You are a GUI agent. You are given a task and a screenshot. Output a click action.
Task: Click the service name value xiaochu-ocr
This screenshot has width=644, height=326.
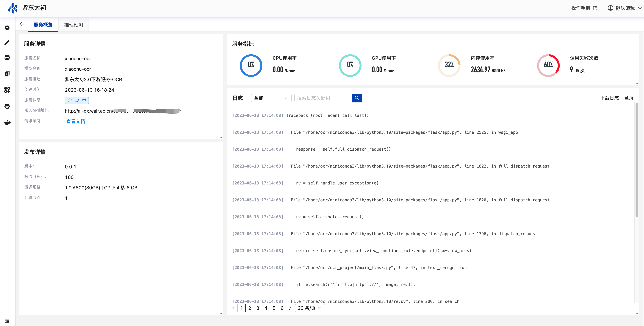point(78,59)
